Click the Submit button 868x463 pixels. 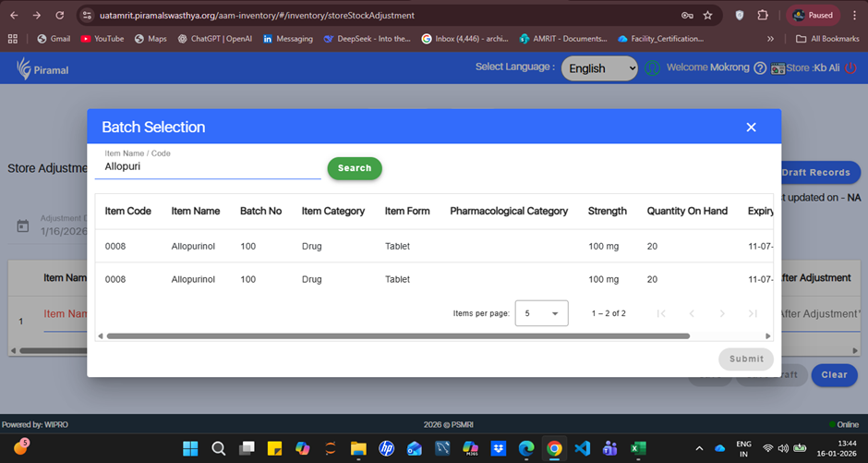point(745,359)
